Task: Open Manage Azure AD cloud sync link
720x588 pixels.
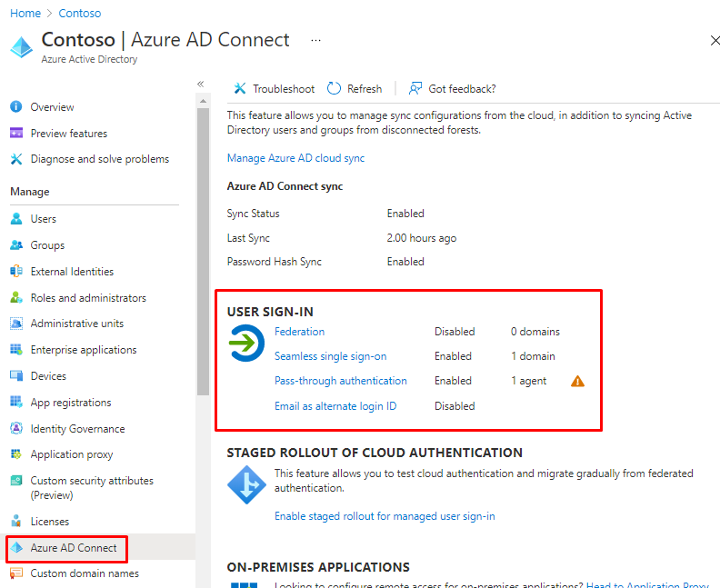Action: click(295, 158)
